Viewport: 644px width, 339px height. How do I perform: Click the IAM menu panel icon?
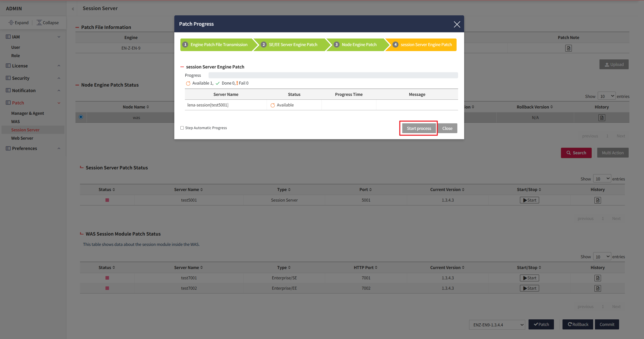[8, 37]
